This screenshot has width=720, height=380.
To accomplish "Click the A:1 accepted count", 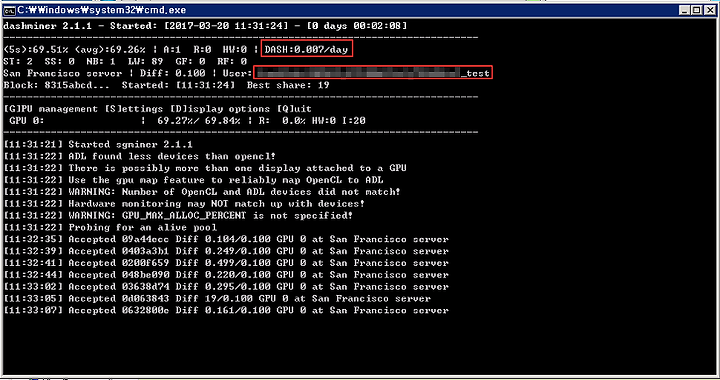I will tap(172, 49).
